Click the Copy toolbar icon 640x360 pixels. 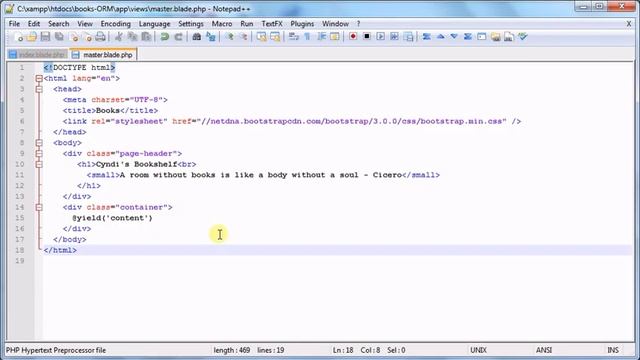pyautogui.click(x=132, y=37)
